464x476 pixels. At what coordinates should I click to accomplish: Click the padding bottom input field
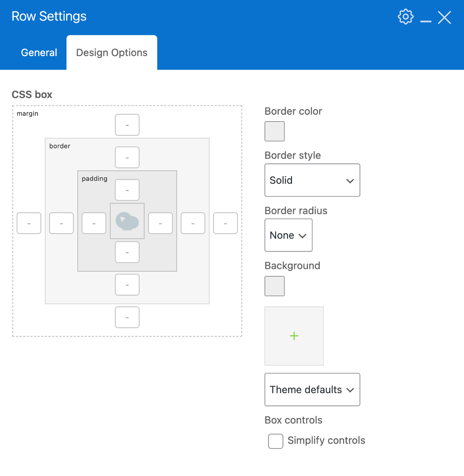127,252
